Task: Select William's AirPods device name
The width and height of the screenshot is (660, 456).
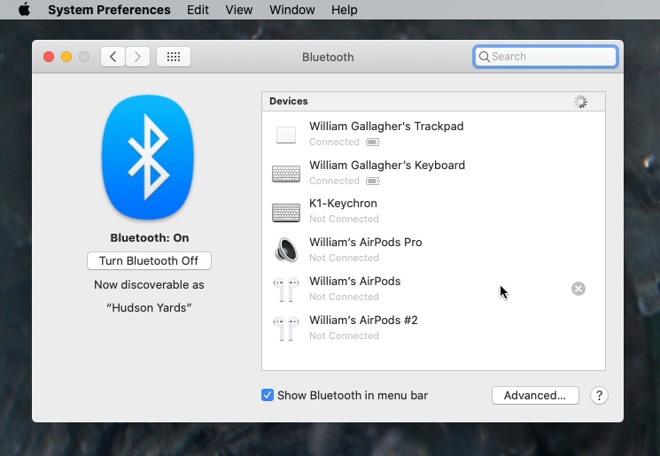Action: pos(355,281)
